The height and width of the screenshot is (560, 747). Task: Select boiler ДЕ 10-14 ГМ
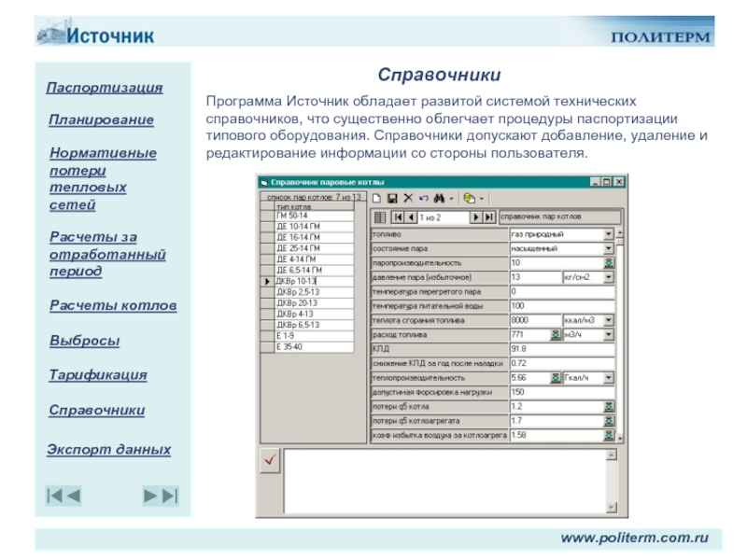click(315, 227)
